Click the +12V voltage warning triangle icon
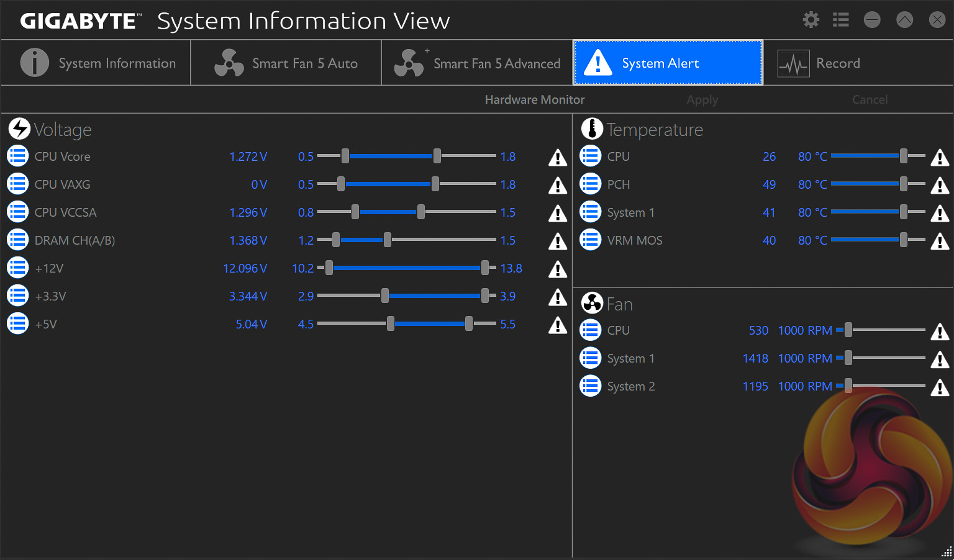Viewport: 954px width, 560px height. [x=558, y=269]
